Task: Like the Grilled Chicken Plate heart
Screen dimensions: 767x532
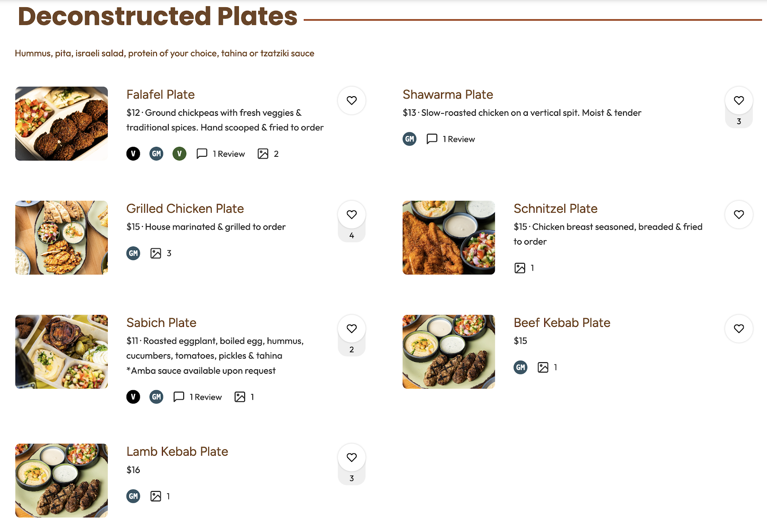Action: [x=352, y=215]
